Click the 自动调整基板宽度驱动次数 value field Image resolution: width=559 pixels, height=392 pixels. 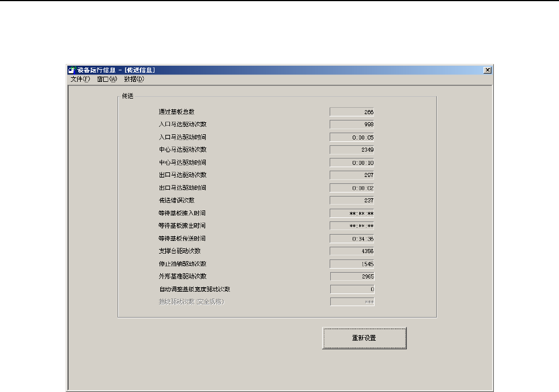pyautogui.click(x=352, y=289)
